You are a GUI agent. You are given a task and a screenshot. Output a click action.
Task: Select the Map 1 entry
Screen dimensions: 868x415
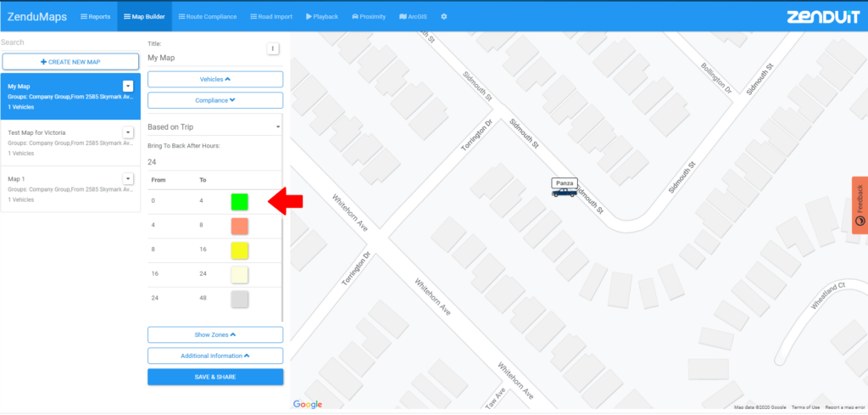70,189
